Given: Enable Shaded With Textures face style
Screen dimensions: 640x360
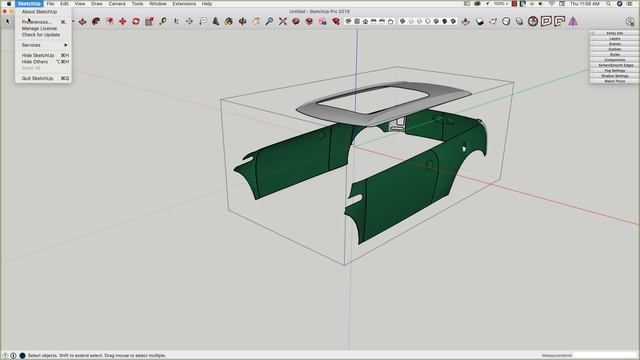Looking at the screenshot, I should (x=444, y=21).
